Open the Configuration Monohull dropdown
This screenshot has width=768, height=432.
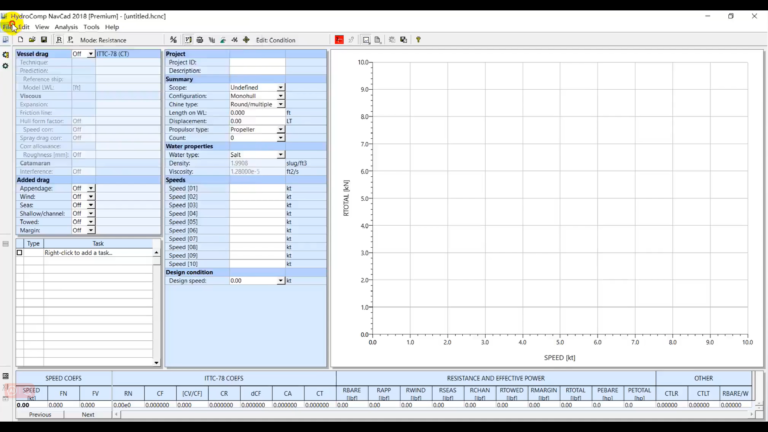(280, 96)
